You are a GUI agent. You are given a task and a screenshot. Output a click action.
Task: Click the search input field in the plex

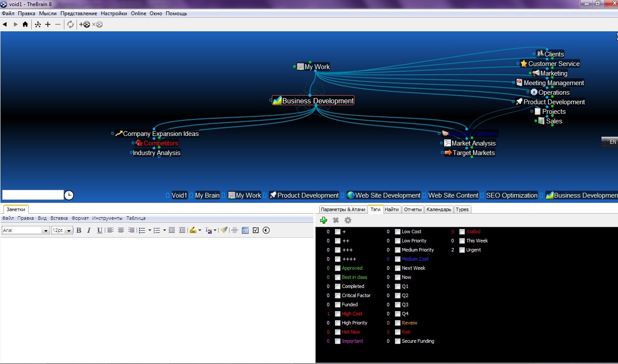33,195
